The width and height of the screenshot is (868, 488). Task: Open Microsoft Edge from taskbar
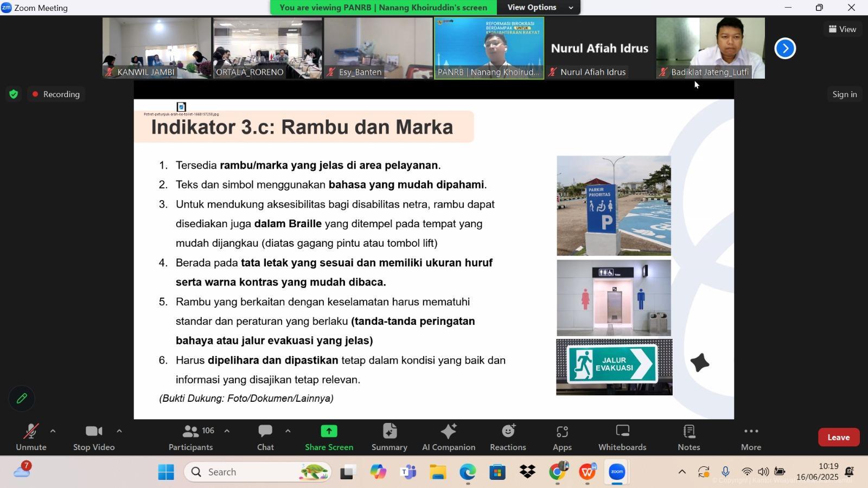pyautogui.click(x=468, y=472)
